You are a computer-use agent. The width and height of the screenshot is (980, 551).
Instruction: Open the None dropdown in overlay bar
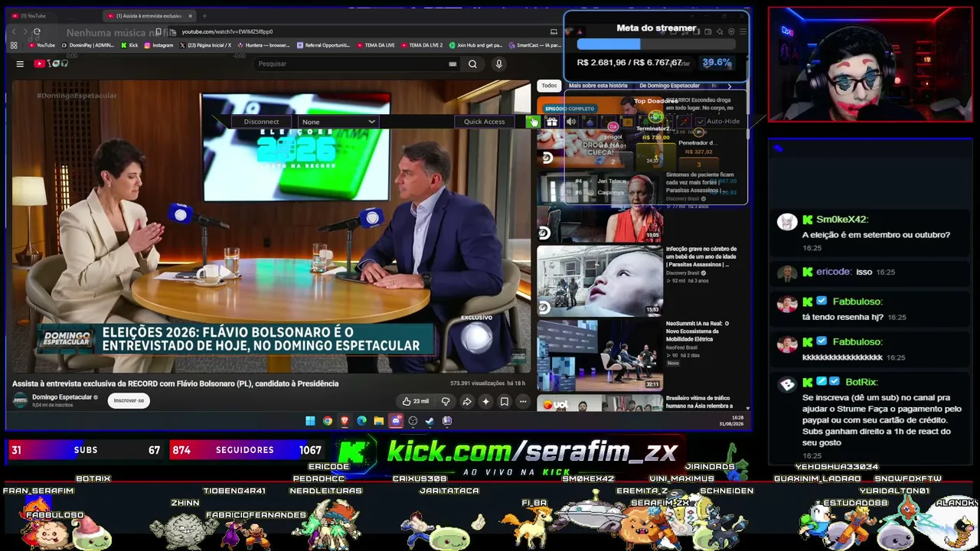[x=338, y=122]
